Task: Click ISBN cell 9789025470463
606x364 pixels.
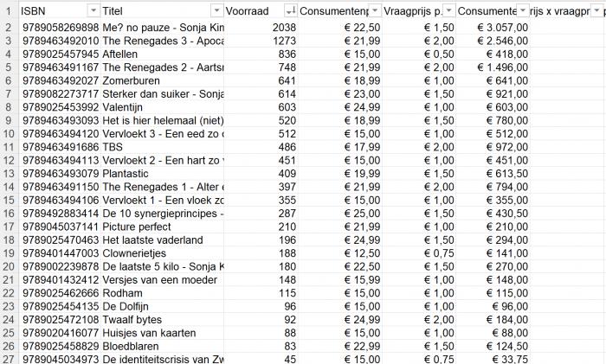Action: click(x=59, y=239)
